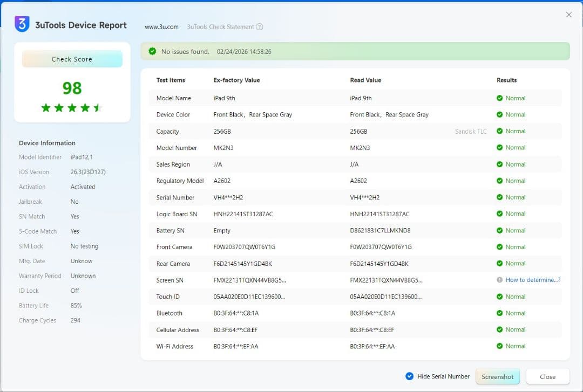This screenshot has height=392, width=583.
Task: Click the 'How to determine...?' link
Action: point(533,280)
